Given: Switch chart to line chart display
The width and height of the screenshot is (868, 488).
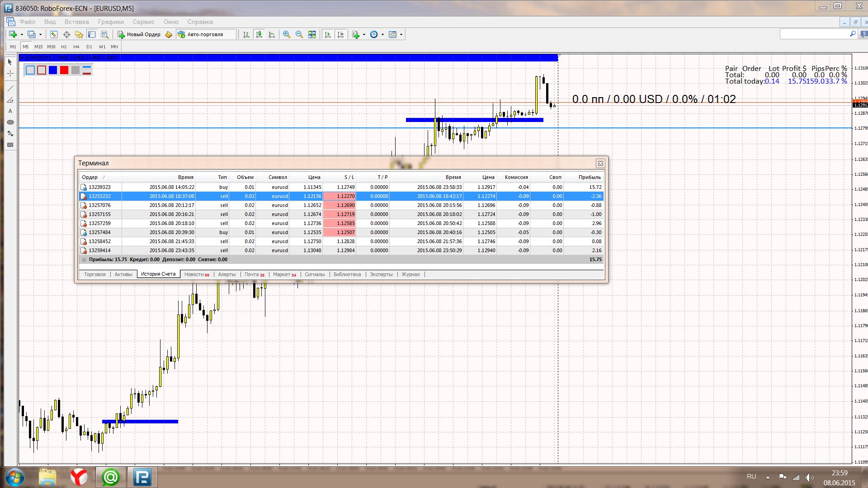Looking at the screenshot, I should [x=272, y=34].
